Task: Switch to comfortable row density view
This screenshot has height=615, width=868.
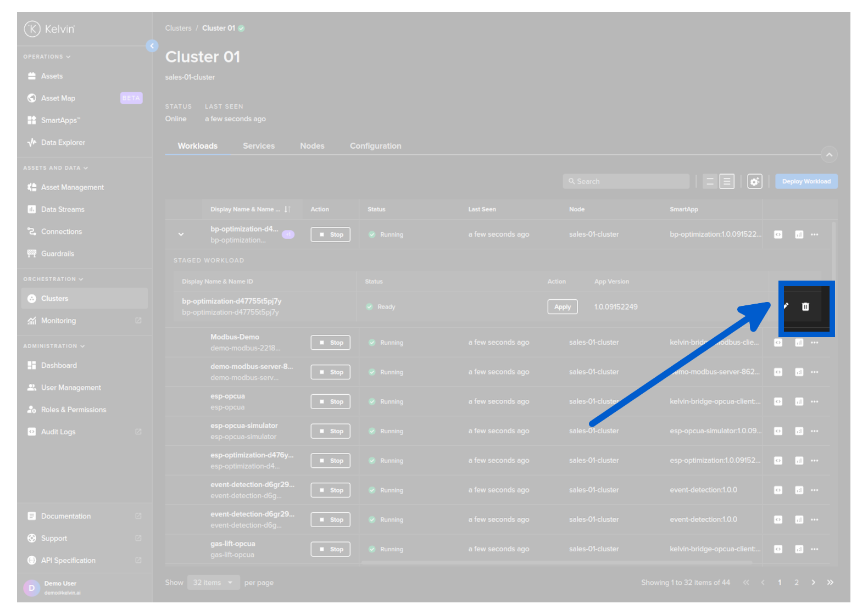Action: click(x=727, y=182)
